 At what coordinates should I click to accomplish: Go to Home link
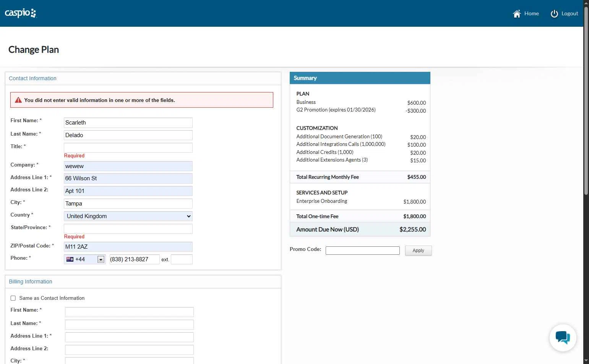tap(531, 13)
